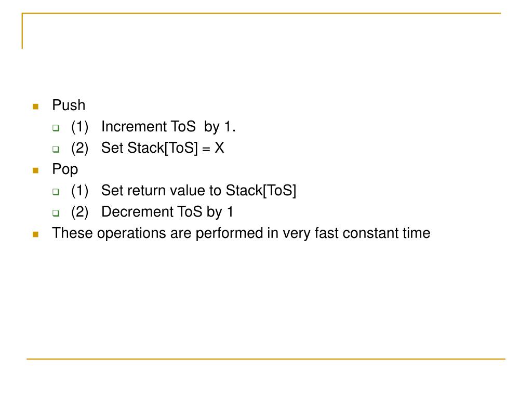The image size is (532, 399).
Task: Click the gold bullet before These operations
Action: click(x=35, y=234)
